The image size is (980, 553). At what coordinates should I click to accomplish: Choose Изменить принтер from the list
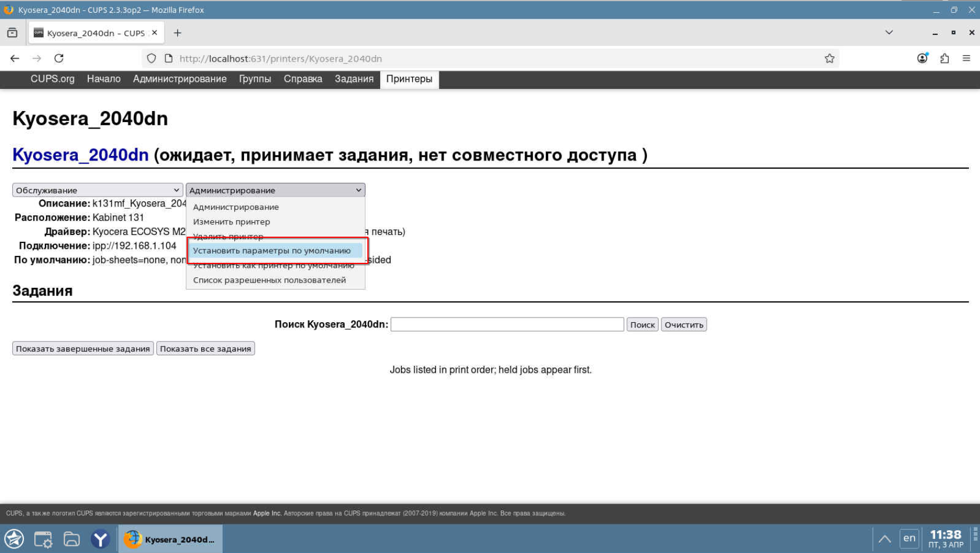pyautogui.click(x=231, y=222)
